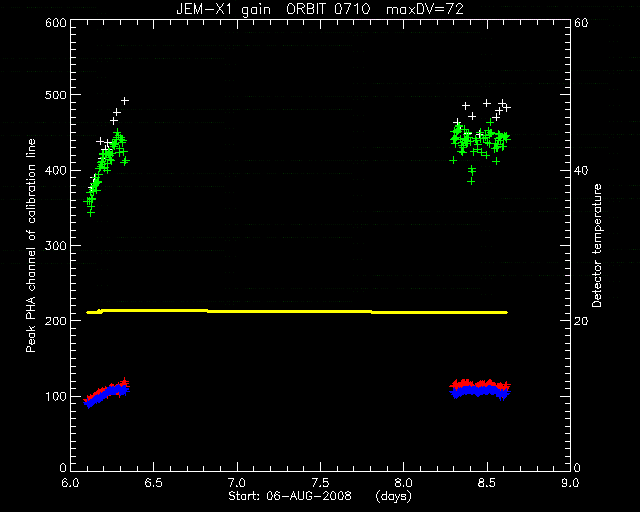Click the right green data point cluster
Viewport: 640px width, 512px height.
point(480,150)
